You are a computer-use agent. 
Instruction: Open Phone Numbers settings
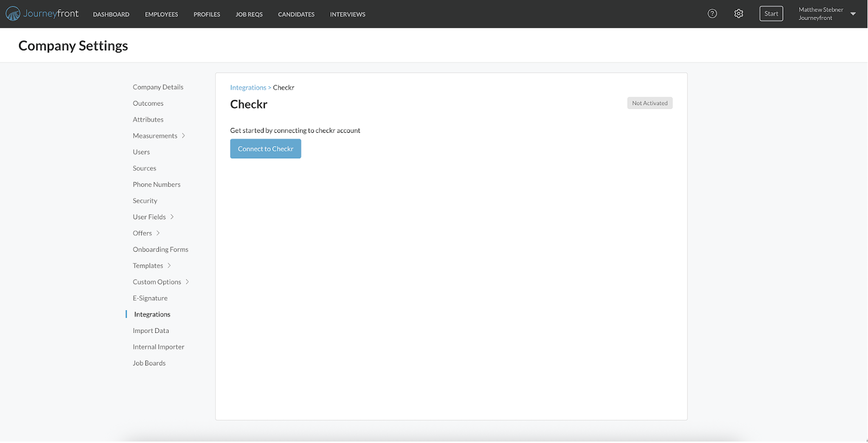pyautogui.click(x=157, y=185)
